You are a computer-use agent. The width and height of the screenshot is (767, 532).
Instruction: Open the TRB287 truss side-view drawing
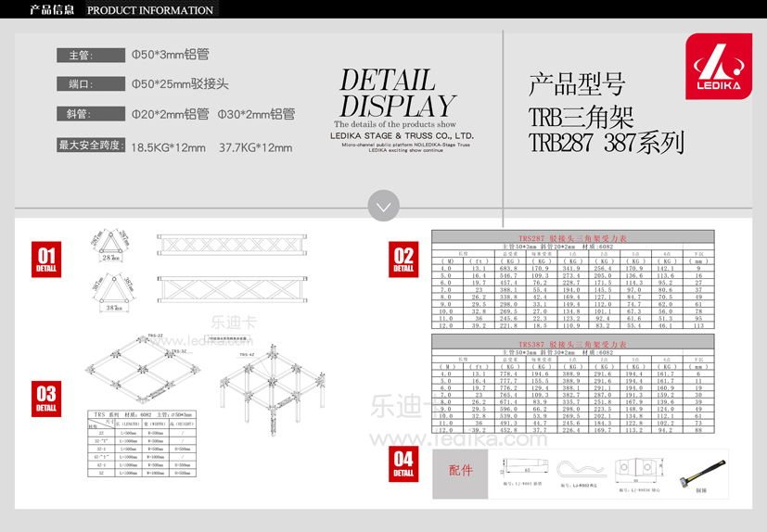[232, 245]
